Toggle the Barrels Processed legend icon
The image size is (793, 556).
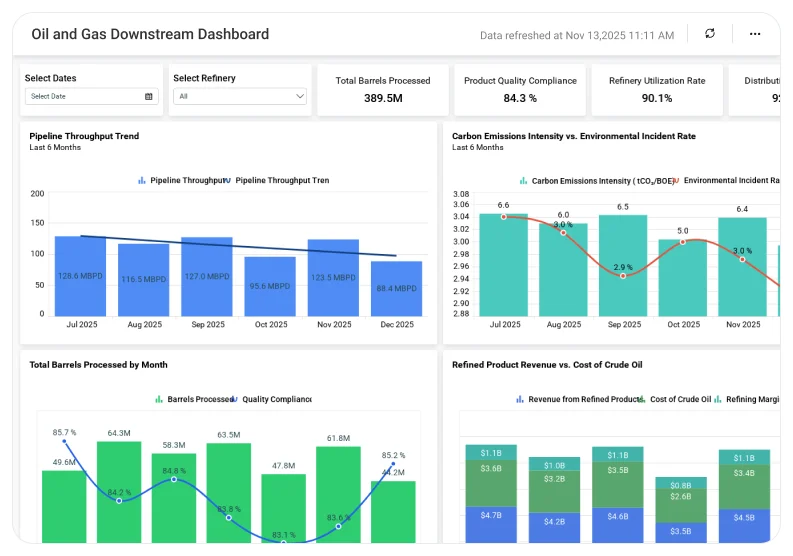[x=159, y=399]
